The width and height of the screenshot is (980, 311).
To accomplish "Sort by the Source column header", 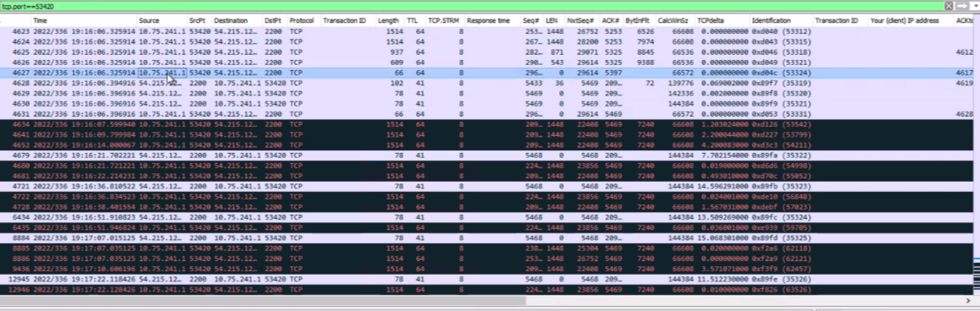I will (162, 20).
